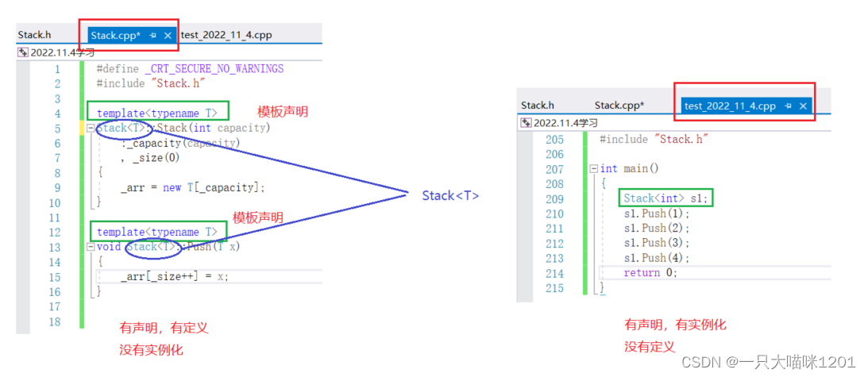Image resolution: width=868 pixels, height=377 pixels.
Task: Click line number 1 in the gutter
Action: (x=57, y=69)
